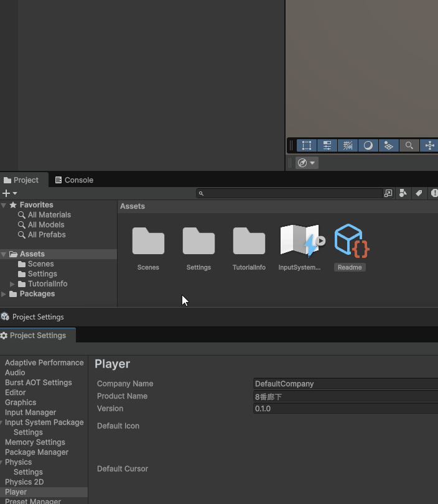Select the Project Settings tab
The width and height of the screenshot is (438, 504).
point(37,336)
